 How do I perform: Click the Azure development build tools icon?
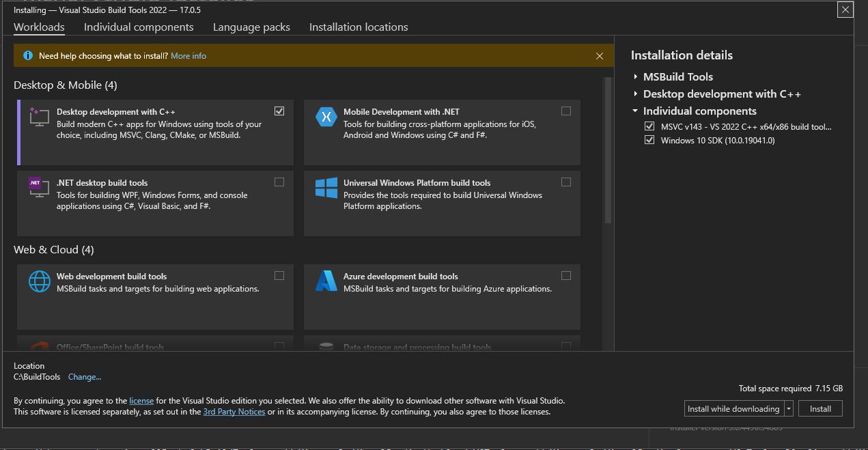click(326, 281)
